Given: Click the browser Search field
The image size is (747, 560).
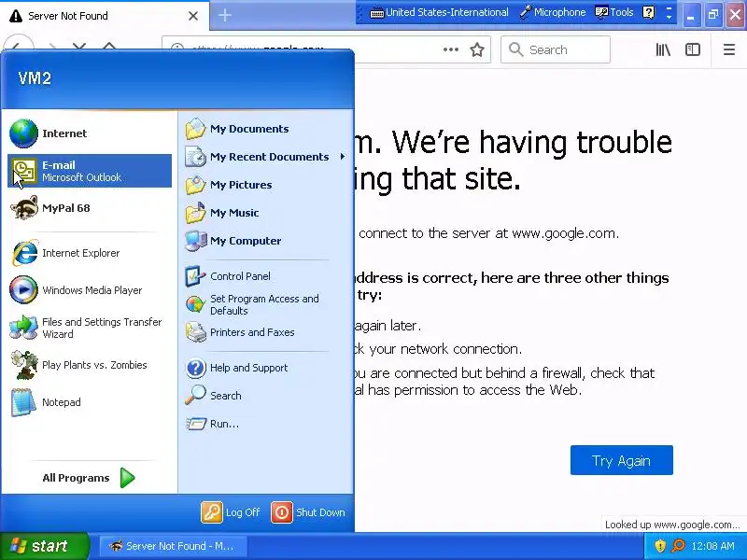Looking at the screenshot, I should (556, 49).
